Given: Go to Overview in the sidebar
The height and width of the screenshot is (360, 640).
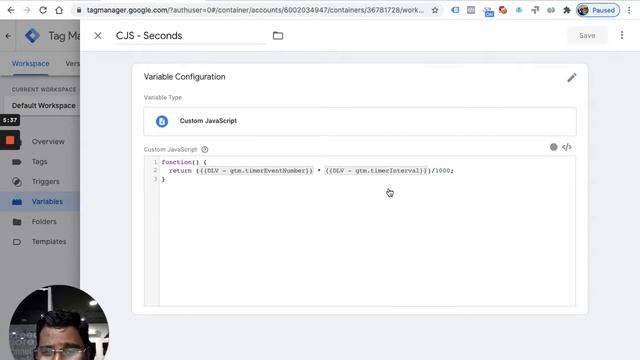Looking at the screenshot, I should click(48, 142).
